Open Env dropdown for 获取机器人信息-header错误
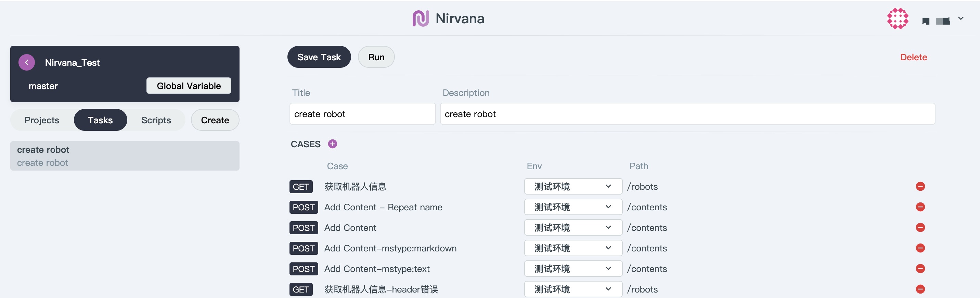The image size is (980, 298). (x=572, y=289)
